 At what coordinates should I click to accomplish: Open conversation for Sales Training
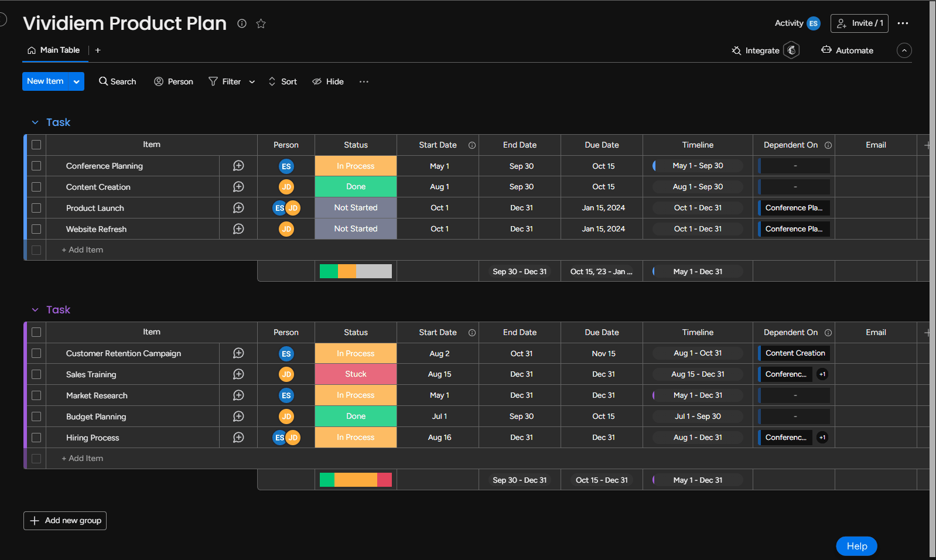coord(238,374)
